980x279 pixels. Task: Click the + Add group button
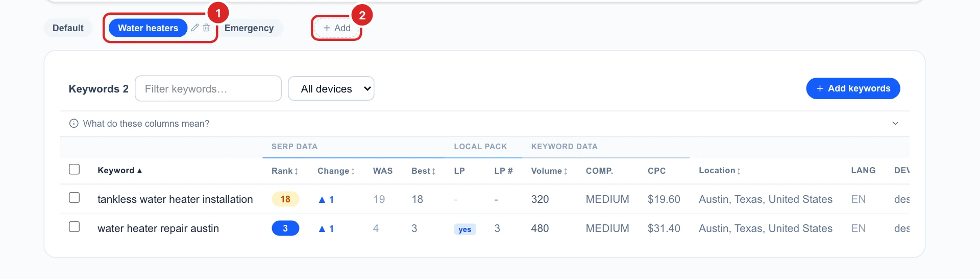pyautogui.click(x=337, y=28)
